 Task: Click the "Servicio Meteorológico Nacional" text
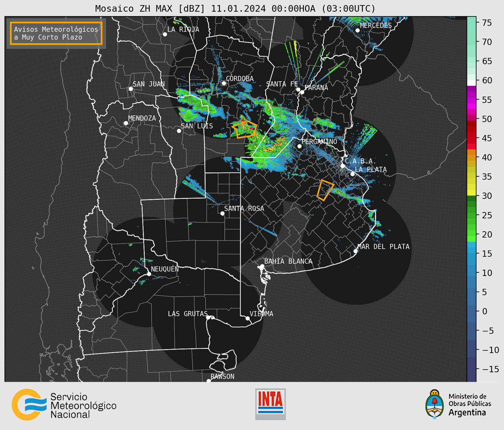point(83,405)
